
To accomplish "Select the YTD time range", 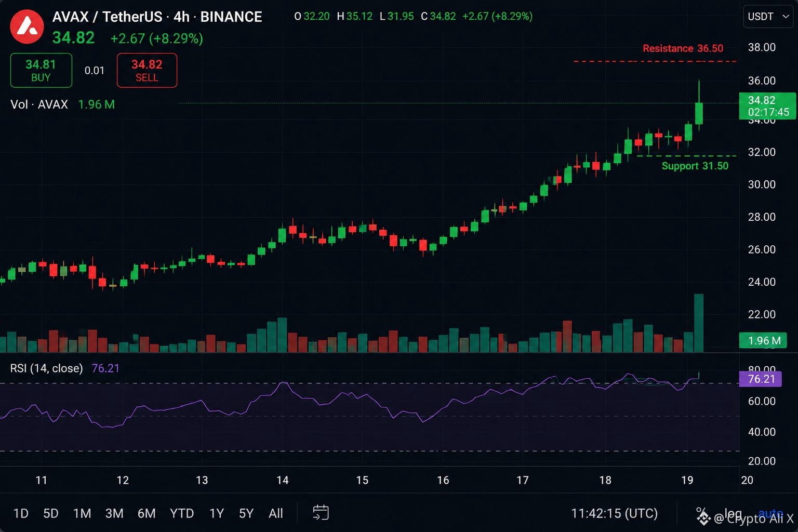I will 182,513.
